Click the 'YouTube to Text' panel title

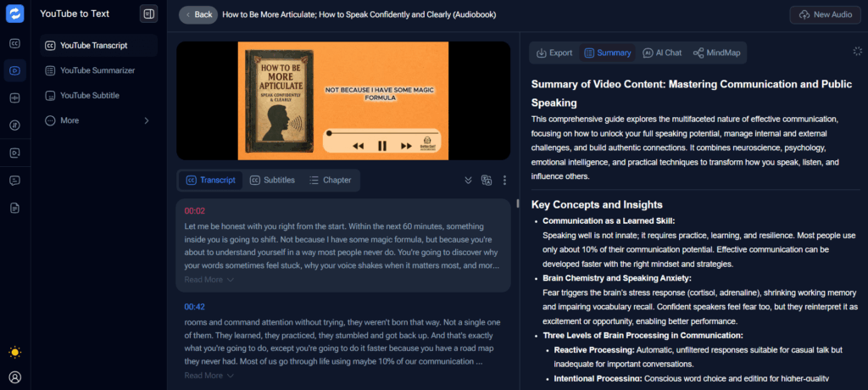[75, 14]
